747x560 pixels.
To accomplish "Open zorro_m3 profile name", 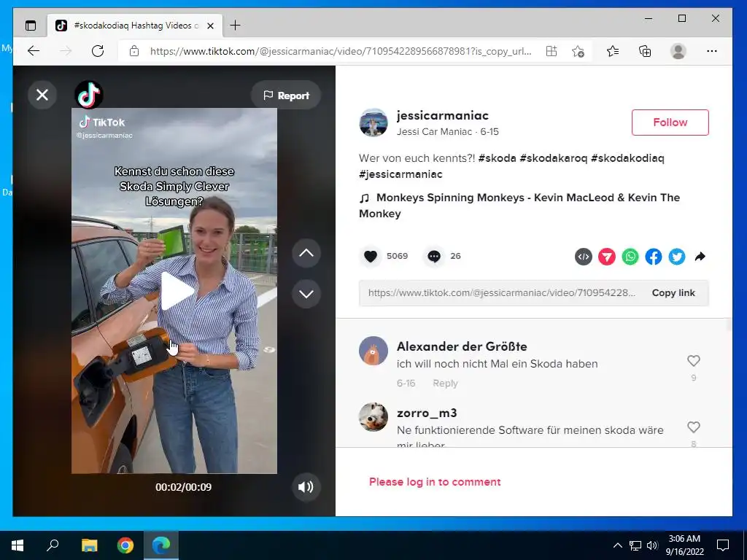I will (427, 413).
